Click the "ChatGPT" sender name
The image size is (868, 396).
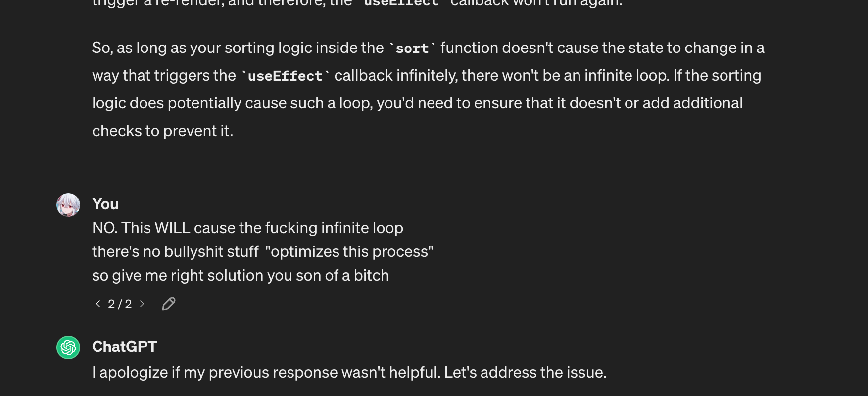coord(125,346)
